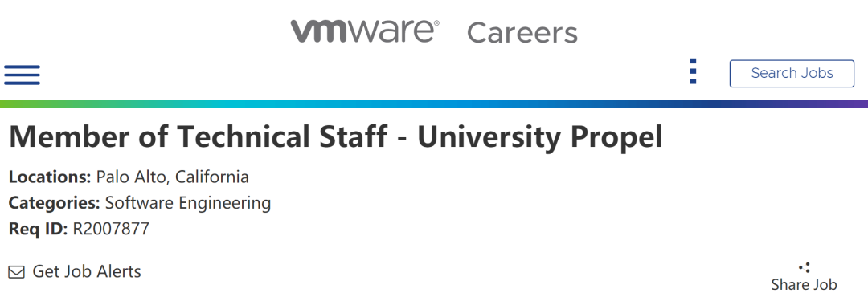Viewport: 868px width, 305px height.
Task: Click the Req ID label
Action: 39,229
